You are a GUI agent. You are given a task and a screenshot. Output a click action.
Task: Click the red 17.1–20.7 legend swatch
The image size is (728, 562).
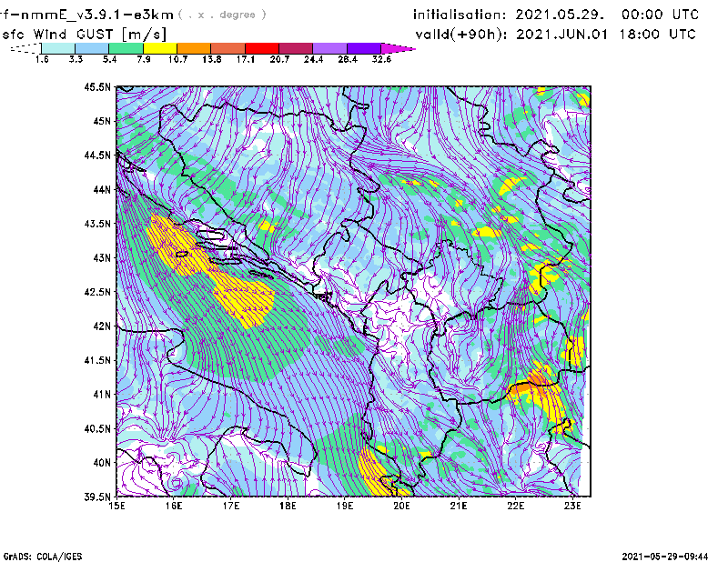pyautogui.click(x=262, y=48)
